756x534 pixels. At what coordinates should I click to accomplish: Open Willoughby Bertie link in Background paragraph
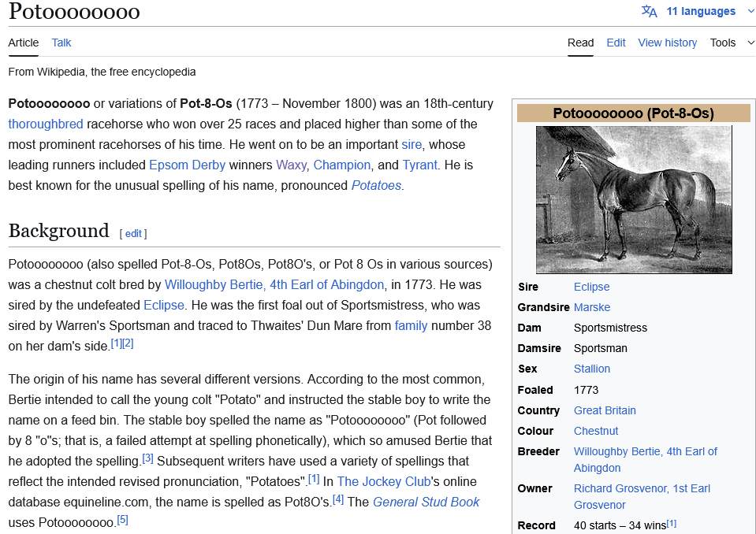point(274,284)
